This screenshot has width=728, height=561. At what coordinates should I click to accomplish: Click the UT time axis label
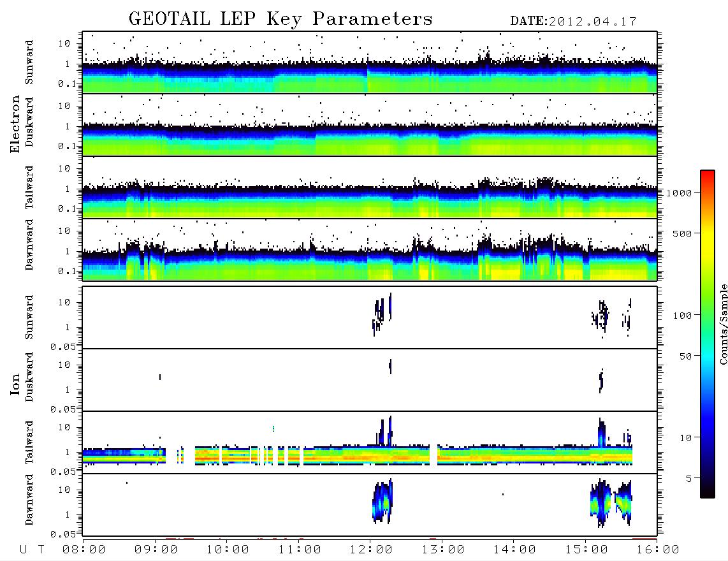tap(32, 550)
